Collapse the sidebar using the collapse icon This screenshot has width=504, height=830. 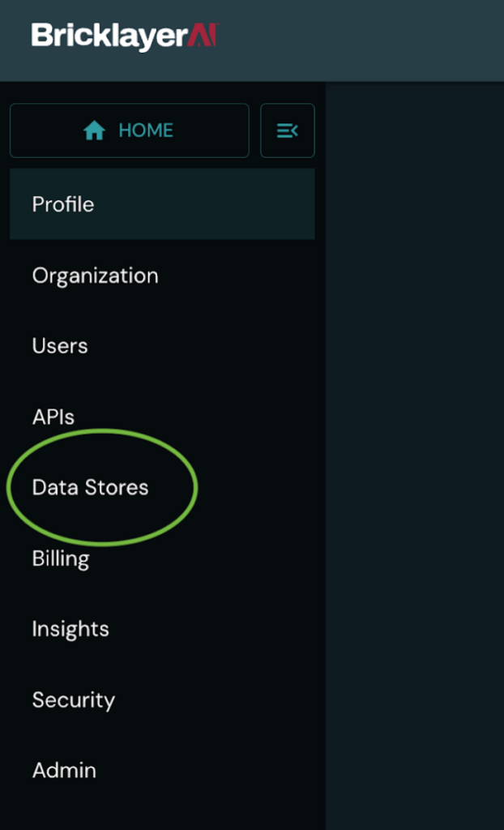[x=288, y=130]
